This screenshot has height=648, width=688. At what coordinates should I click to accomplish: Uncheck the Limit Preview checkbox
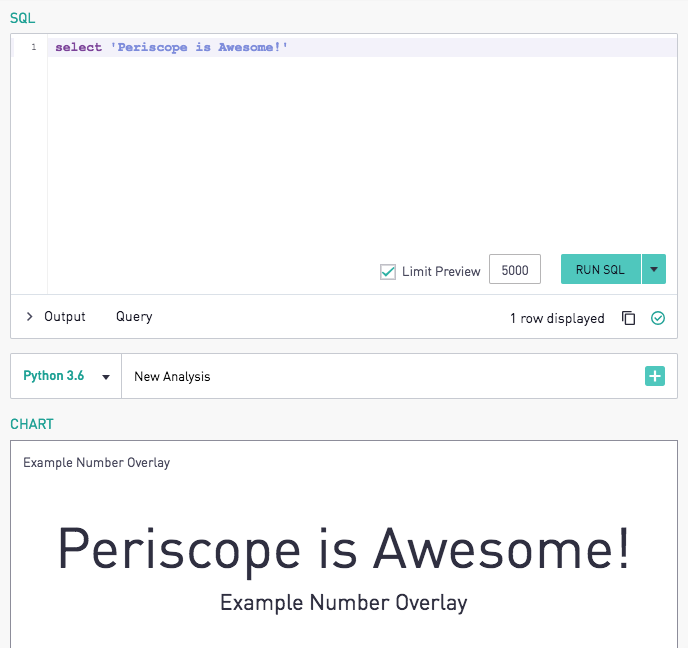388,272
